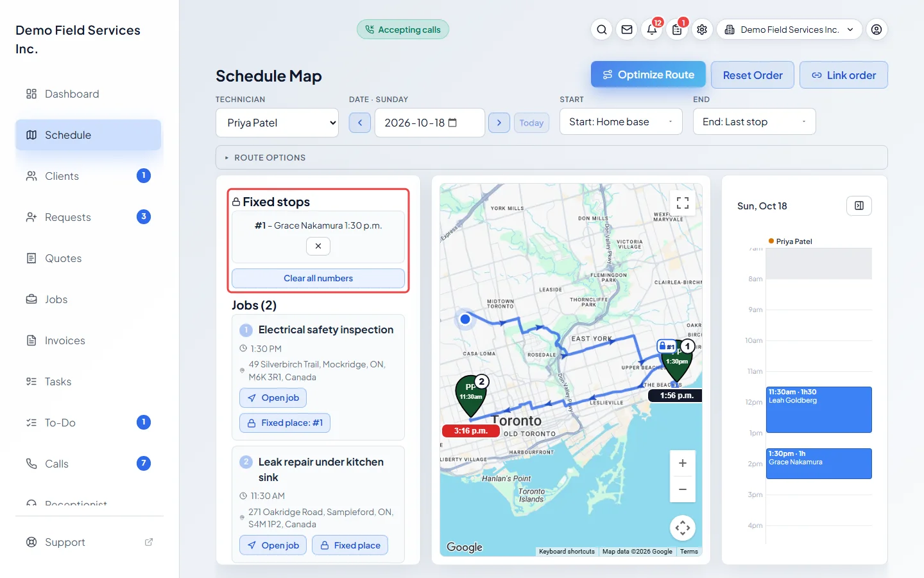The height and width of the screenshot is (578, 924).
Task: Toggle the Accepting calls status
Action: [403, 30]
